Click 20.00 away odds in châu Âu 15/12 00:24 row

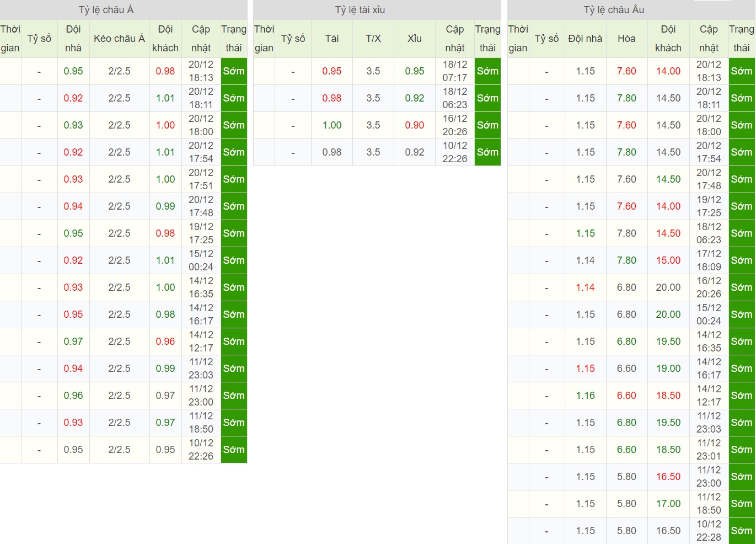(x=668, y=314)
